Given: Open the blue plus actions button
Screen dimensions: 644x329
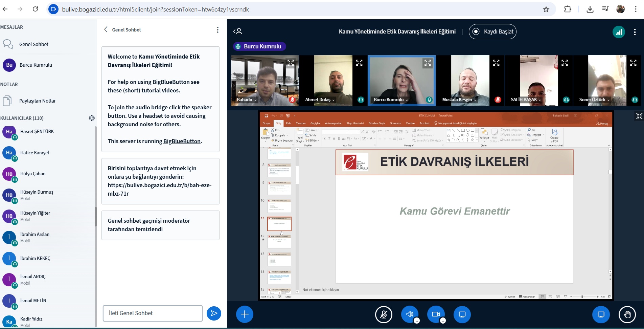Looking at the screenshot, I should [245, 314].
